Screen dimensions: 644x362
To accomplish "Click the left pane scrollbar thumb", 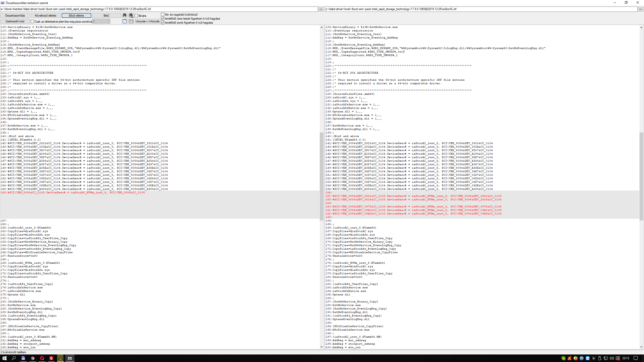I will coord(321,176).
